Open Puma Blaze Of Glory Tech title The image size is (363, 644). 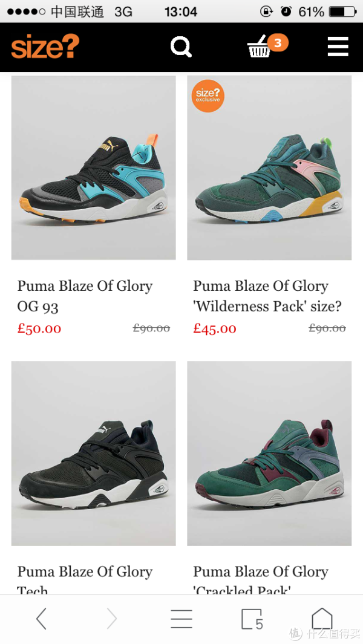coord(85,580)
